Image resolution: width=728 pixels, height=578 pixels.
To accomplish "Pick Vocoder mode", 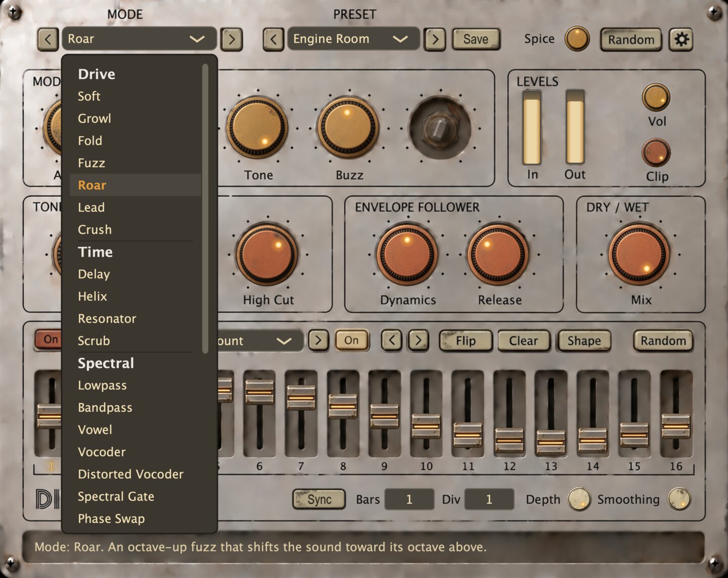I will click(x=135, y=452).
